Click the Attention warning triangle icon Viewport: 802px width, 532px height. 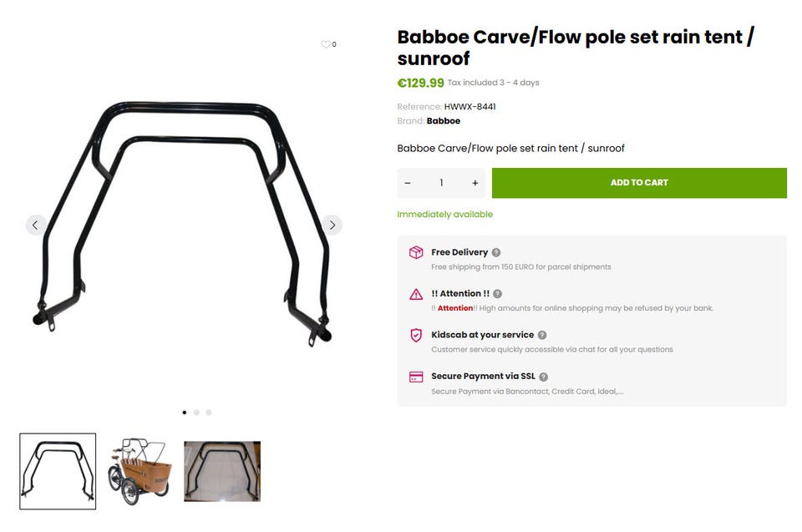click(x=416, y=294)
